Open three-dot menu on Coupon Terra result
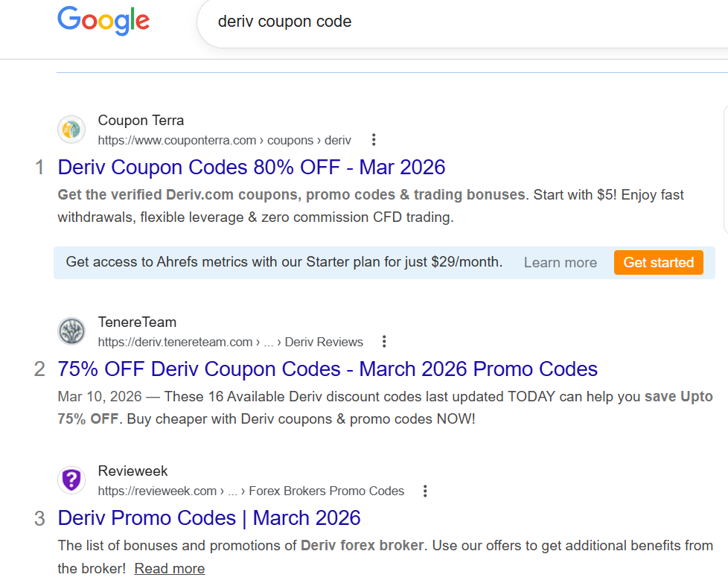 [373, 139]
